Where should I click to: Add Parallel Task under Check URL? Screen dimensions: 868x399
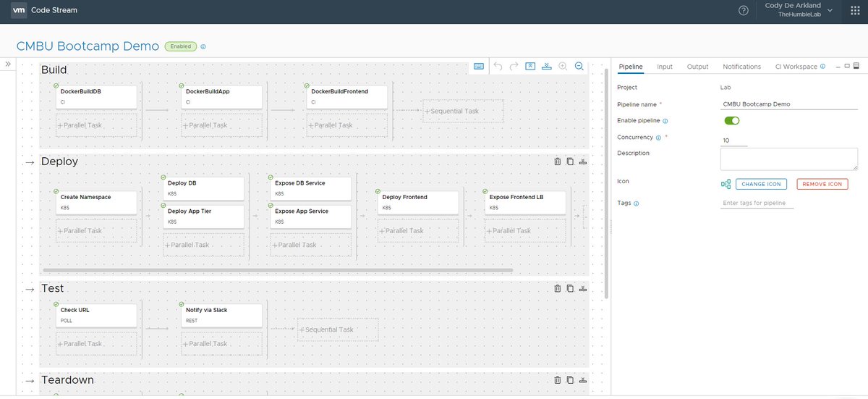click(96, 343)
